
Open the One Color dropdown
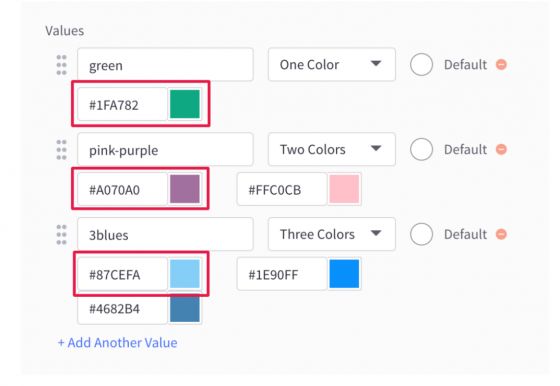click(332, 65)
